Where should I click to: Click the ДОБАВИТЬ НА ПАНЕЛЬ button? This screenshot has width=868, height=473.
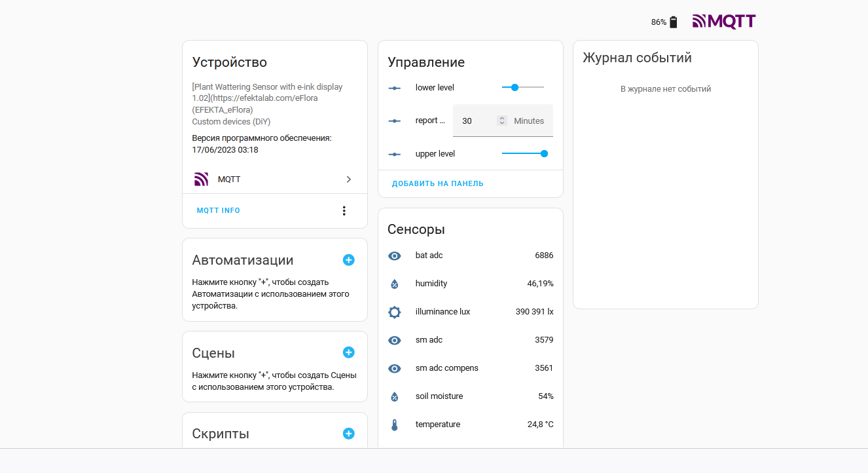(x=438, y=183)
